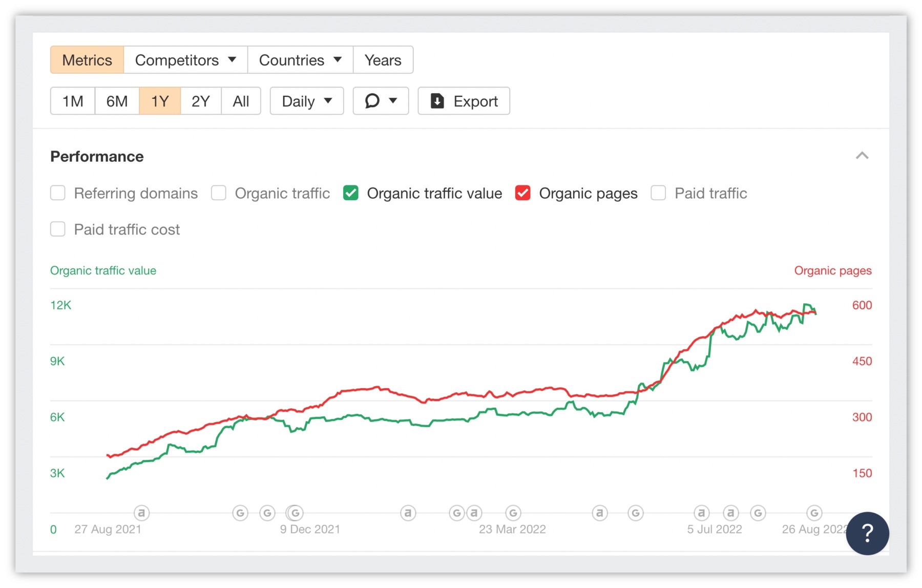
Task: Collapse the Performance section
Action: click(x=863, y=156)
